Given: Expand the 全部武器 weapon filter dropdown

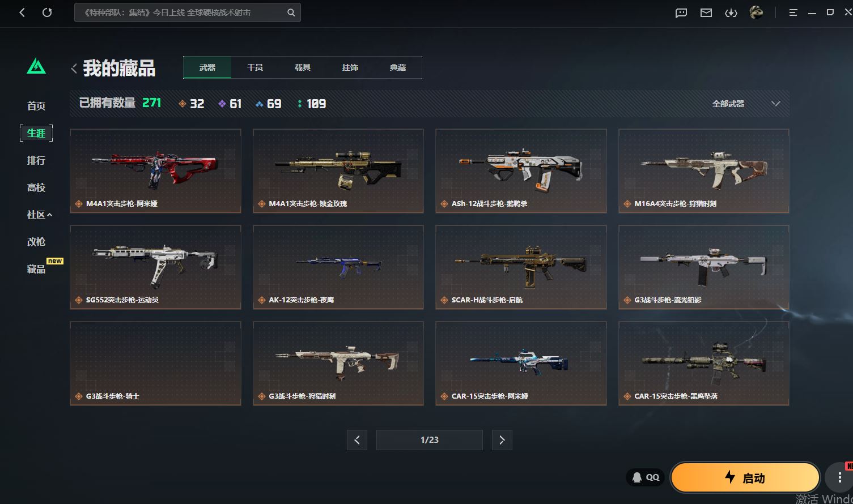Looking at the screenshot, I should pyautogui.click(x=746, y=104).
